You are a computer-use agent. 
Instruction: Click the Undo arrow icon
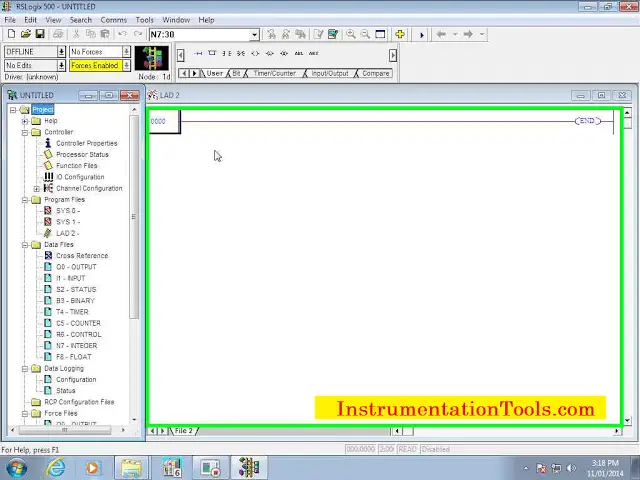pos(122,34)
